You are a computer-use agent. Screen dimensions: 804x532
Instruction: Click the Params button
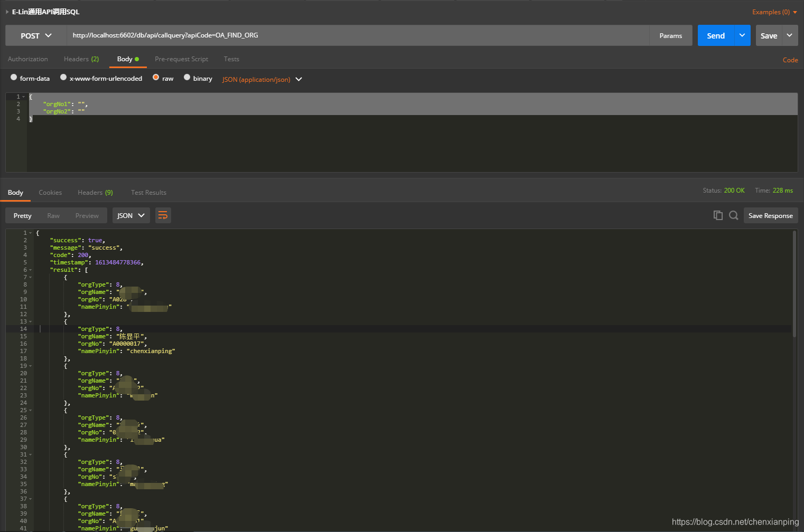pos(671,35)
